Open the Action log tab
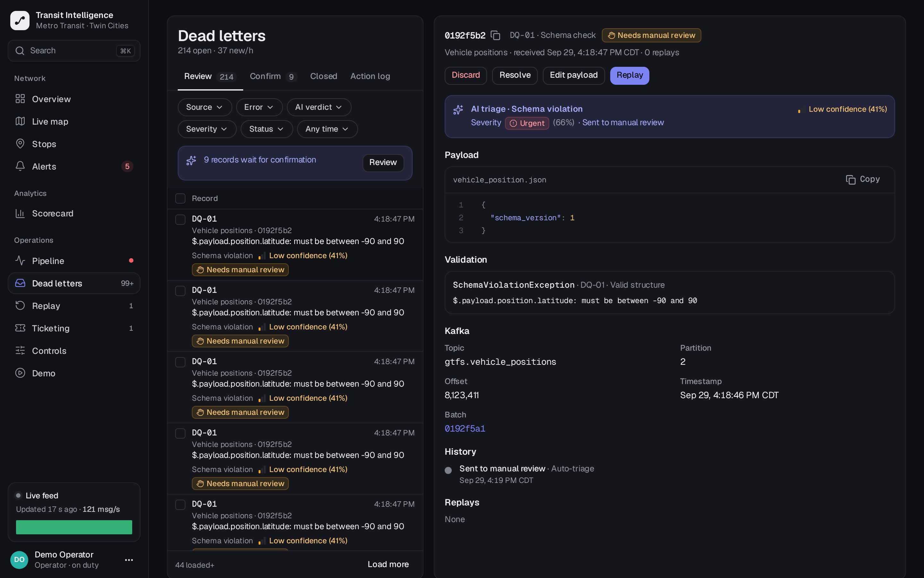This screenshot has height=578, width=924. click(370, 76)
